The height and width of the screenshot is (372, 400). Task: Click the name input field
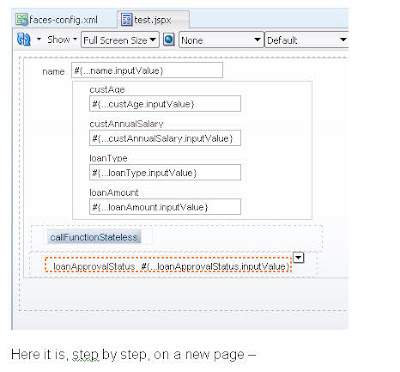point(147,70)
